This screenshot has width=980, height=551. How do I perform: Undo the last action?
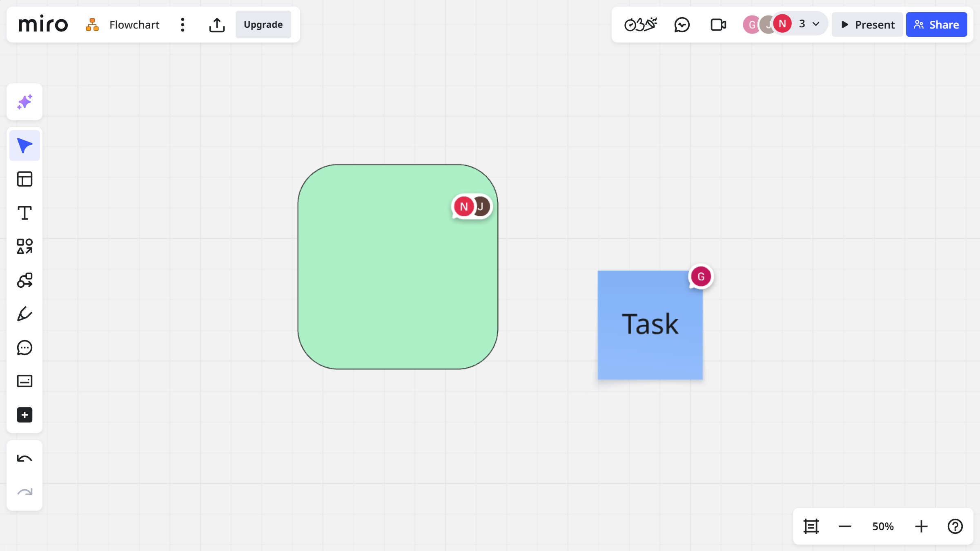coord(24,459)
